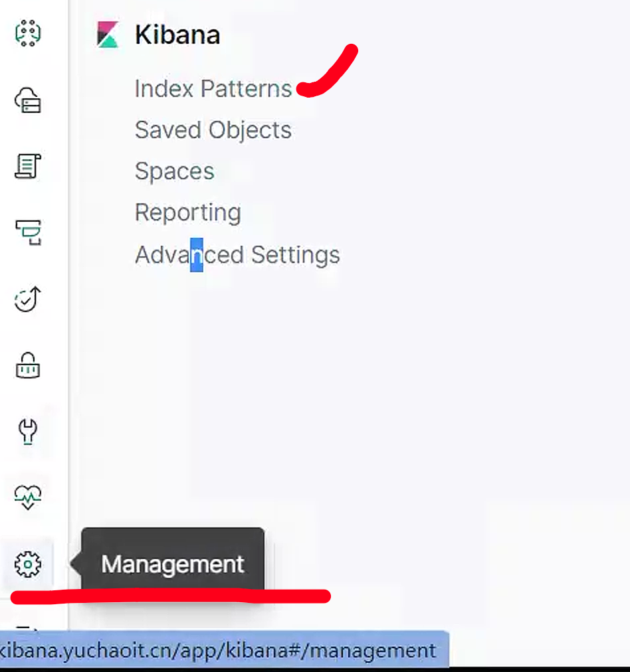Select the Reporting menu entry
Screen dimensions: 630x672
pyautogui.click(x=187, y=213)
